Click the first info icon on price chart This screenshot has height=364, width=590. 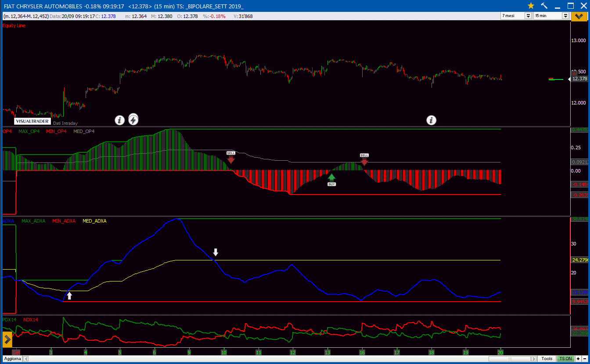[119, 120]
